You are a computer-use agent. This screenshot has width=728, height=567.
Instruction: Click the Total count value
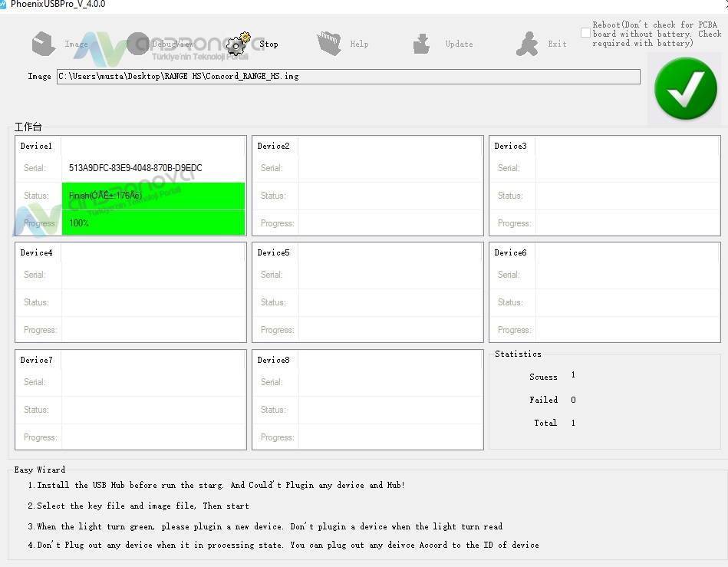tap(573, 423)
